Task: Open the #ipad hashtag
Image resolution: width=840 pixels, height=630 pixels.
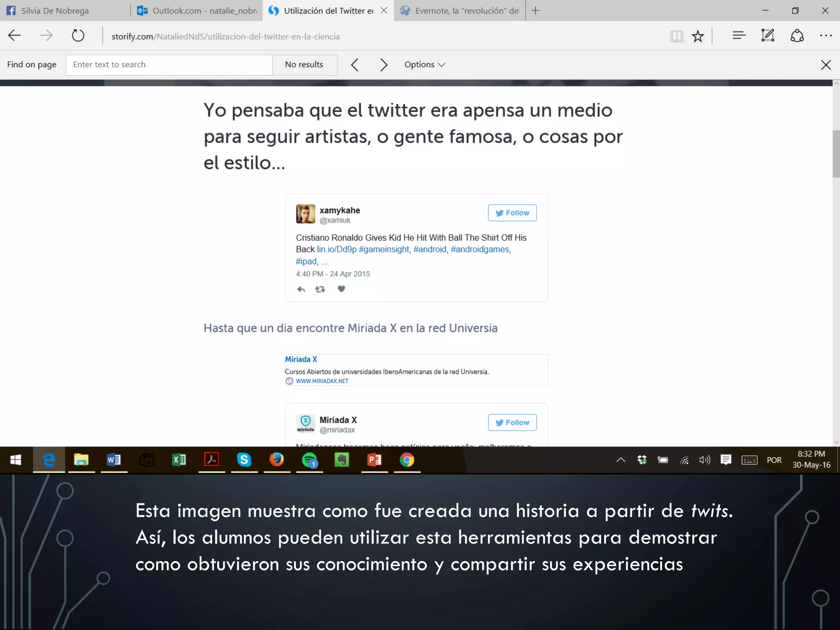Action: [x=306, y=261]
